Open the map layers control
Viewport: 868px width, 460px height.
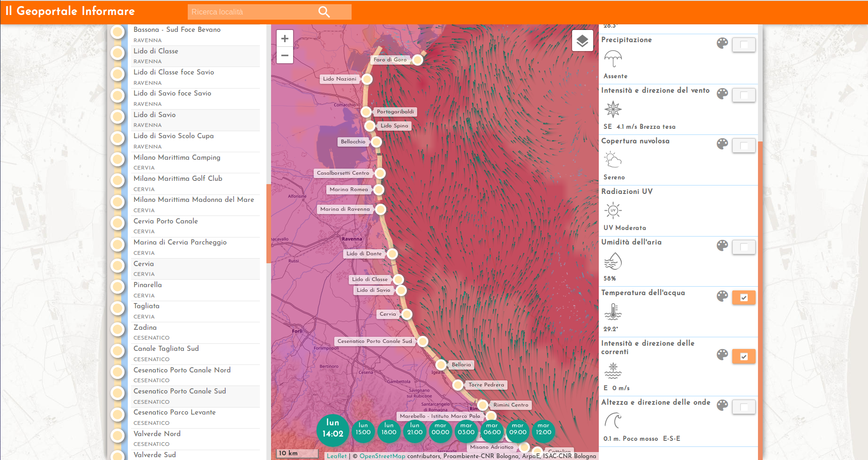pos(582,41)
